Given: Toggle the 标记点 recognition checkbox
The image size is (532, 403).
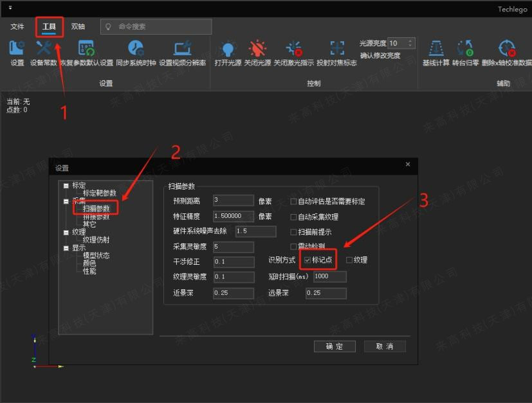Looking at the screenshot, I should 307,260.
